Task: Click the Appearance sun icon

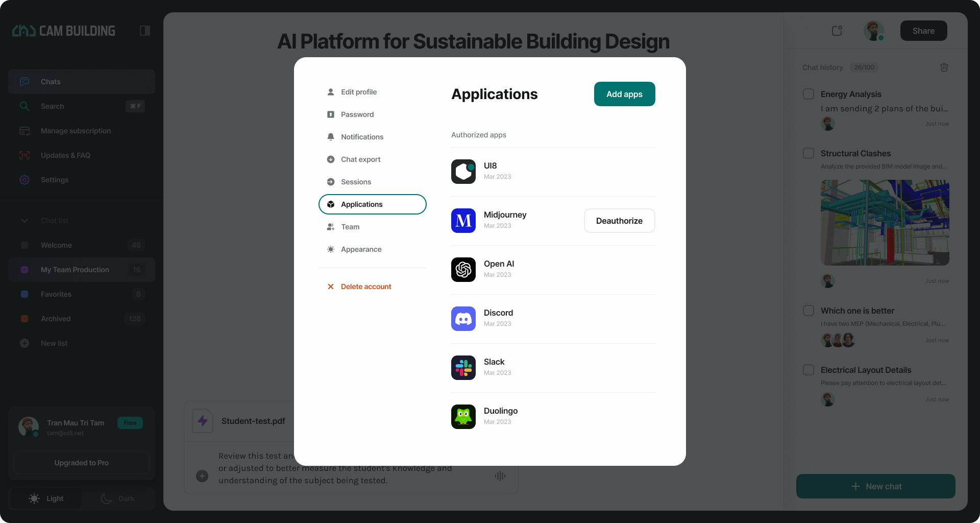Action: (331, 249)
